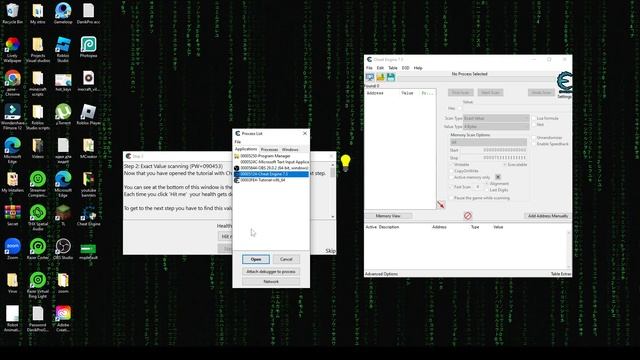Select the Gameloop desktop shortcut
This screenshot has height=360, width=640.
pos(63,13)
